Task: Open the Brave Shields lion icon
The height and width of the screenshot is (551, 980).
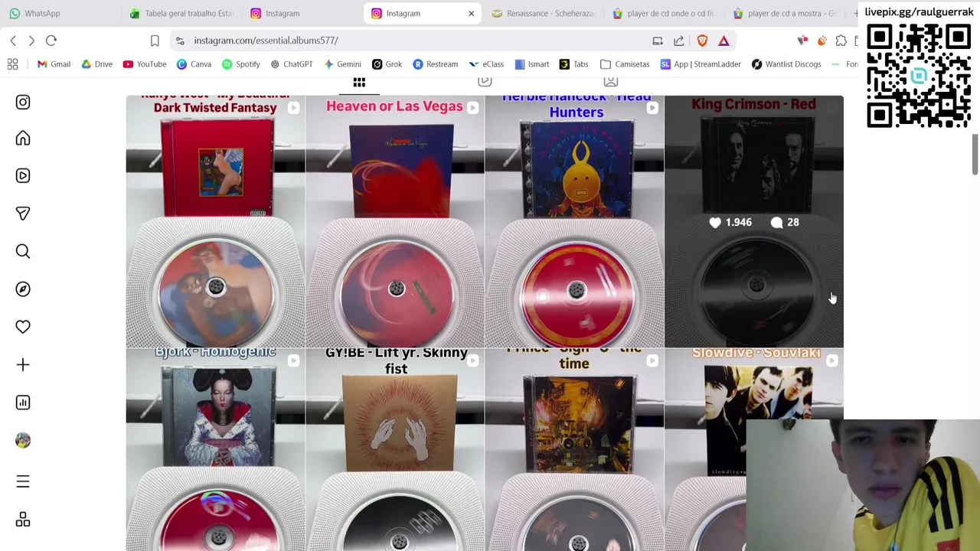Action: 702,41
